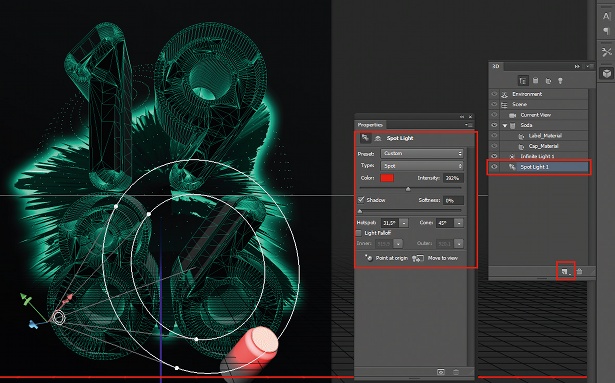The width and height of the screenshot is (615, 383).
Task: Add new light to scene icon
Action: pyautogui.click(x=565, y=271)
